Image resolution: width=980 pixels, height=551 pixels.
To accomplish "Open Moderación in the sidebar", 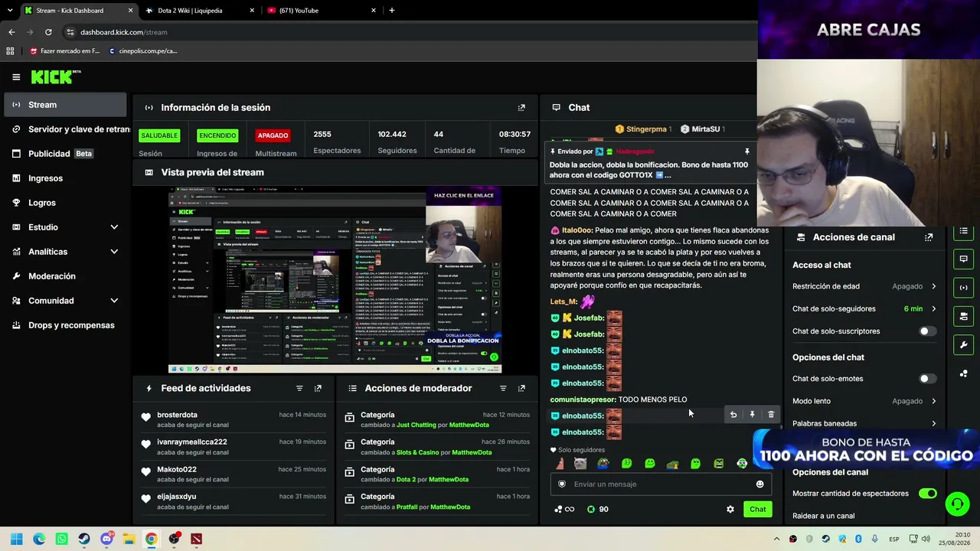I will pyautogui.click(x=65, y=276).
